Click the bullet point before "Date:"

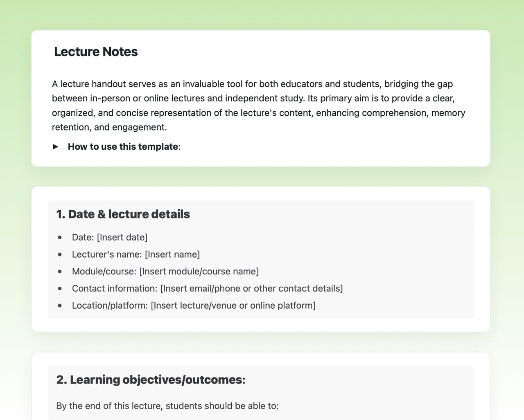click(60, 237)
